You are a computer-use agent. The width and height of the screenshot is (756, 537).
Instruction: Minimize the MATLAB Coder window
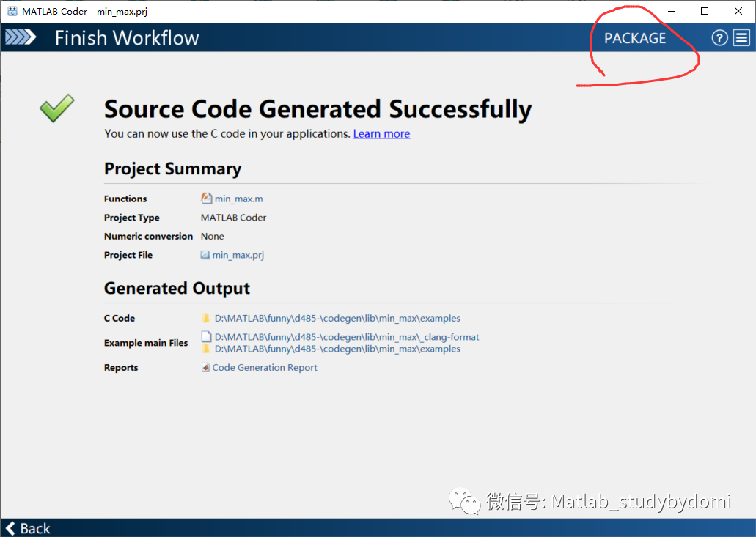pos(671,11)
